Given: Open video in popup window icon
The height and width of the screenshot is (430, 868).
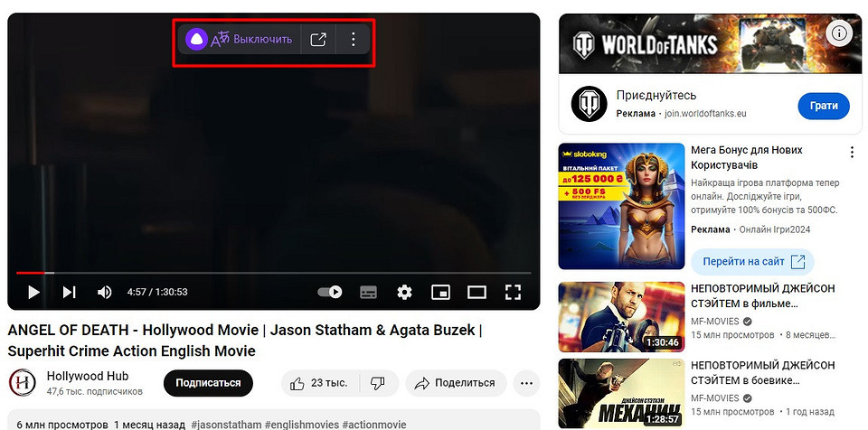Looking at the screenshot, I should (318, 39).
